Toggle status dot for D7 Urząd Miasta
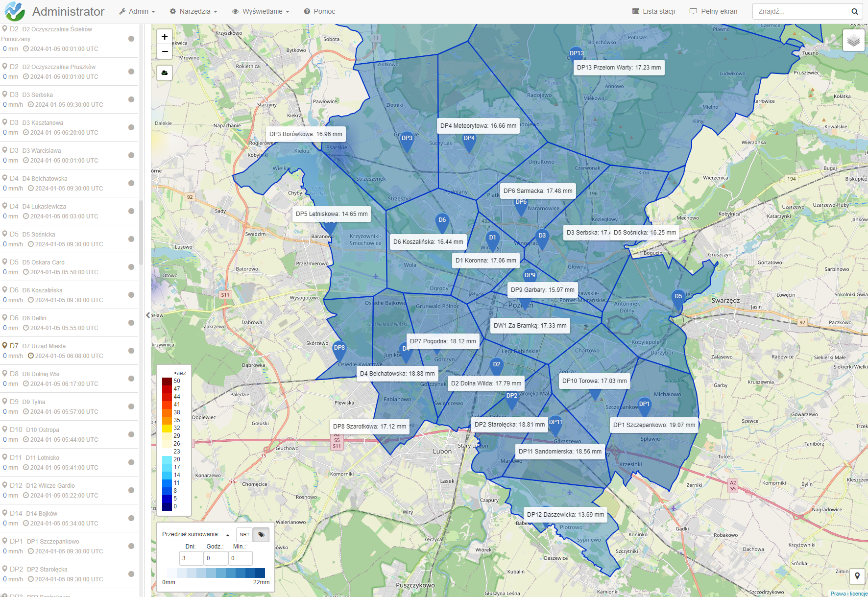 click(131, 351)
